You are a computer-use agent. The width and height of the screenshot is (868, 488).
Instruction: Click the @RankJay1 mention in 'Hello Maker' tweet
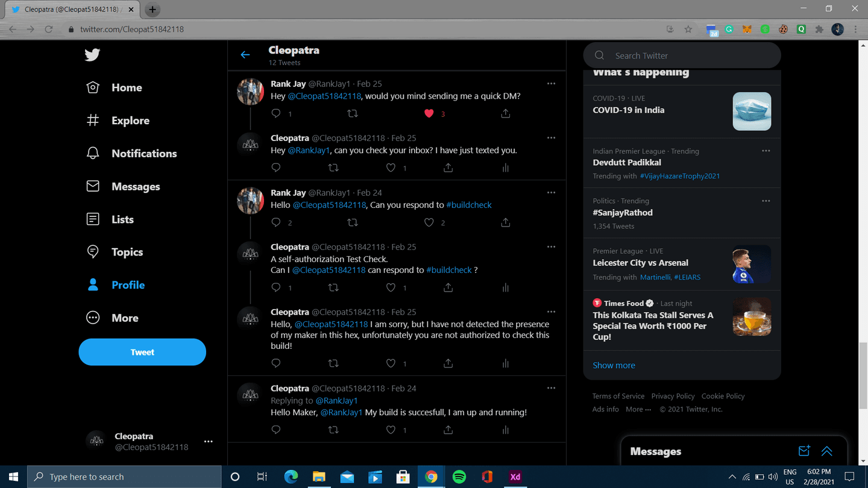[341, 412]
